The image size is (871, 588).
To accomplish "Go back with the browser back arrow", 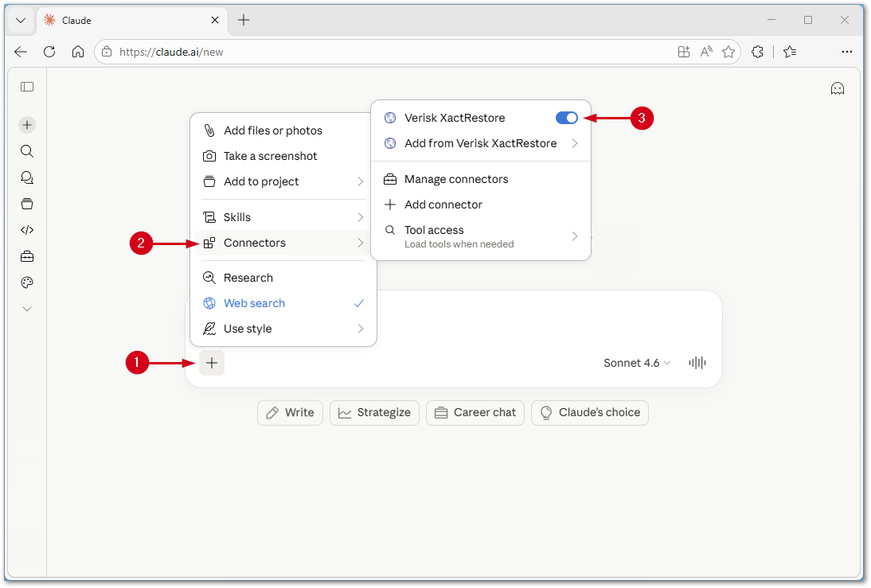I will click(x=21, y=52).
